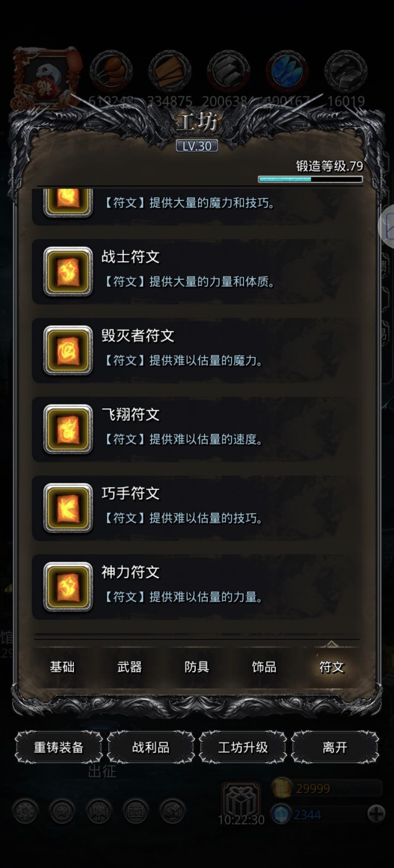Open the 防具 category tab
Screen dimensions: 394x868
[197, 667]
